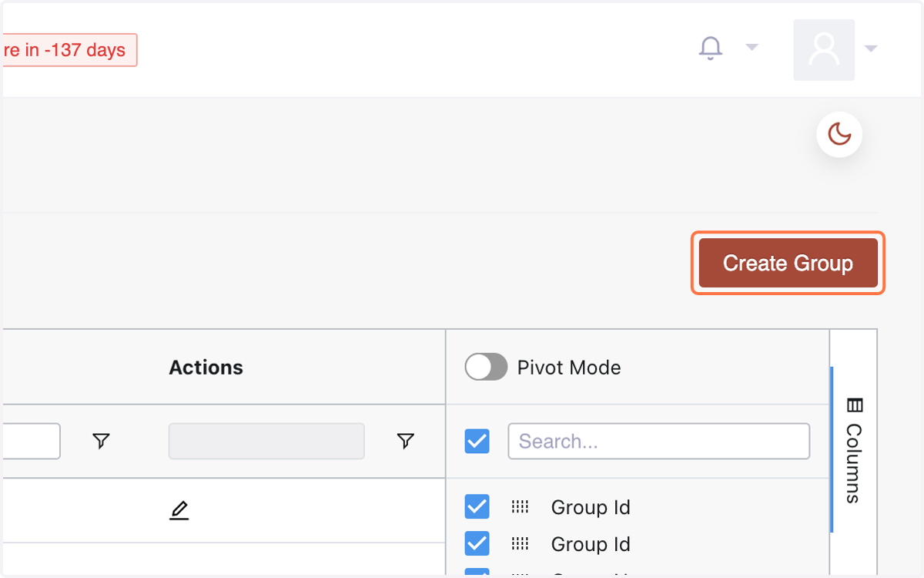Image resolution: width=924 pixels, height=578 pixels.
Task: Toggle dark mode with the moon icon
Action: pyautogui.click(x=839, y=135)
